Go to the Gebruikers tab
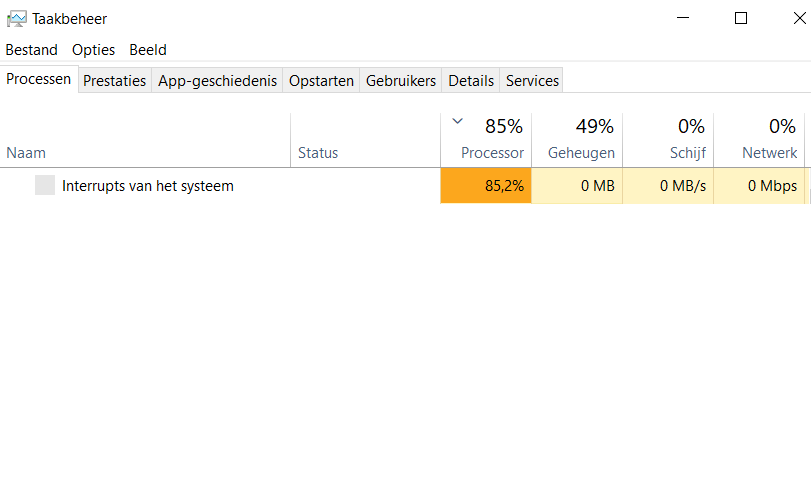Screen dimensions: 811x504 tap(401, 81)
